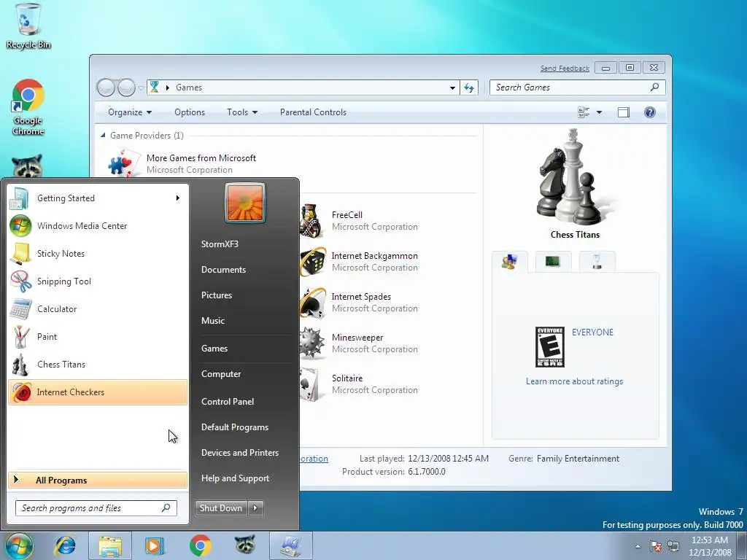Image resolution: width=747 pixels, height=560 pixels.
Task: Open Internet Explorer from taskbar
Action: pos(65,545)
